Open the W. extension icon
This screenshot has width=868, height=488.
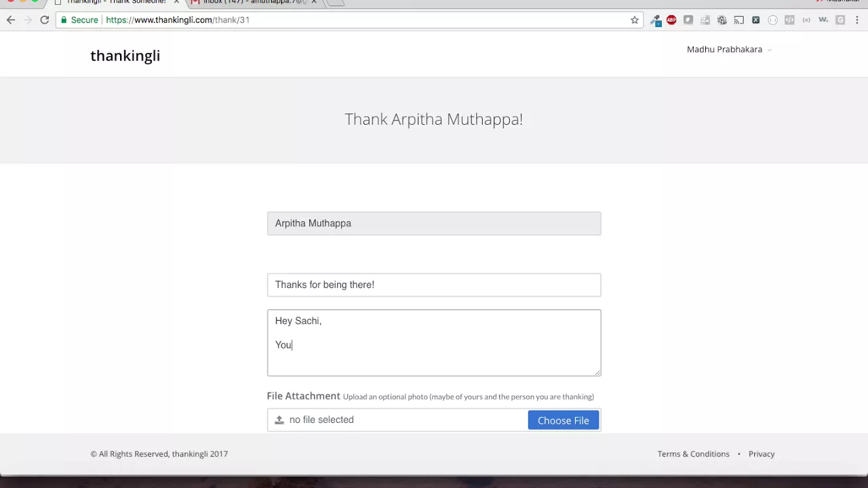[x=823, y=20]
